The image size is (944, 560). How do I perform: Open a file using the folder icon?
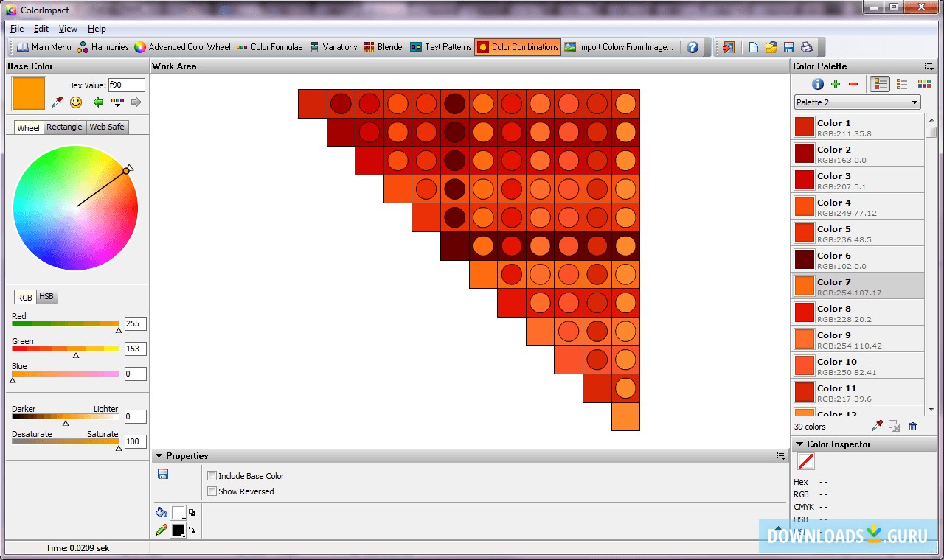[x=771, y=47]
